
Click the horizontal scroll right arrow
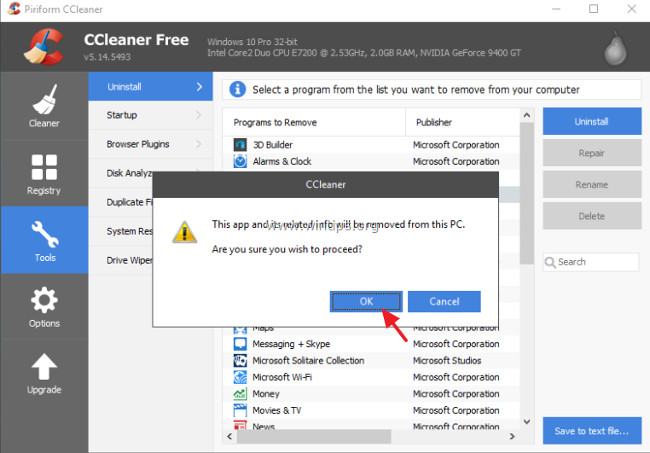[512, 436]
